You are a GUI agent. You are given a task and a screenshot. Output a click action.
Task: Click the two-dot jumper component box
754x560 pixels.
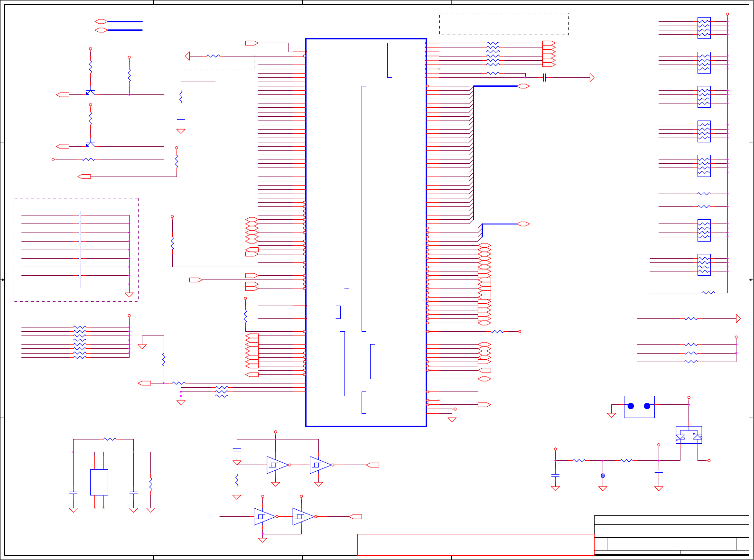click(x=639, y=407)
